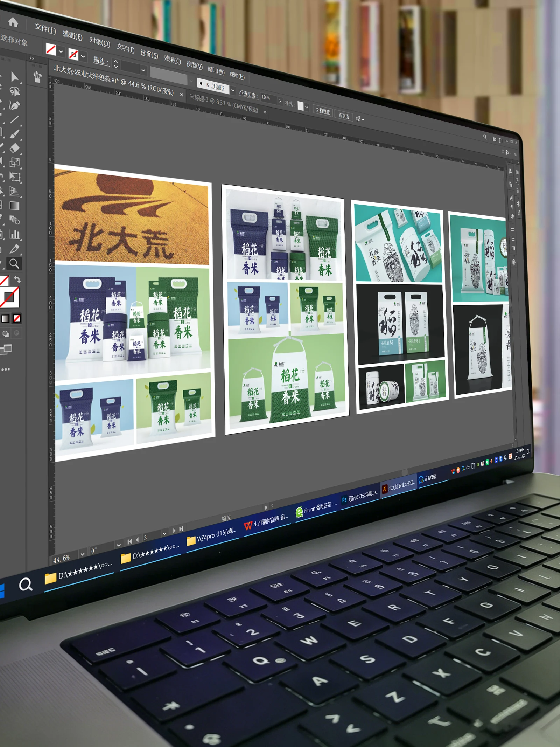Select the Curvature pen tool
This screenshot has width=560, height=747.
[x=14, y=105]
